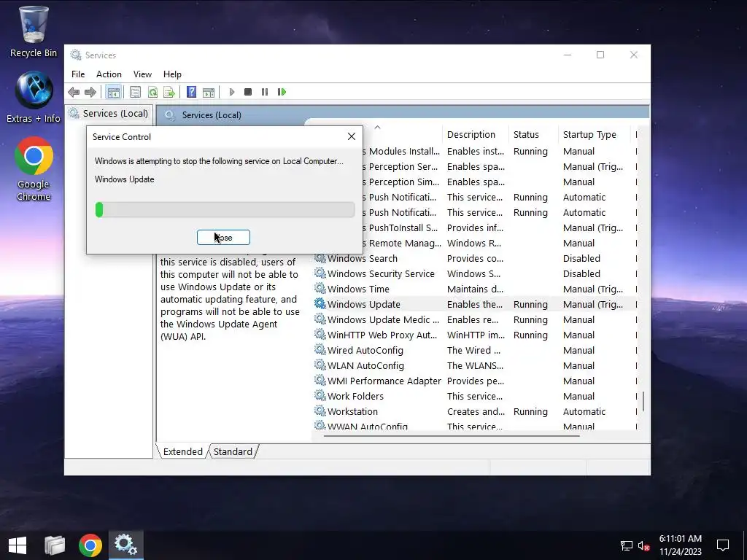
Task: Click gear icon of WinHTTP Web Proxy row
Action: [x=320, y=334]
